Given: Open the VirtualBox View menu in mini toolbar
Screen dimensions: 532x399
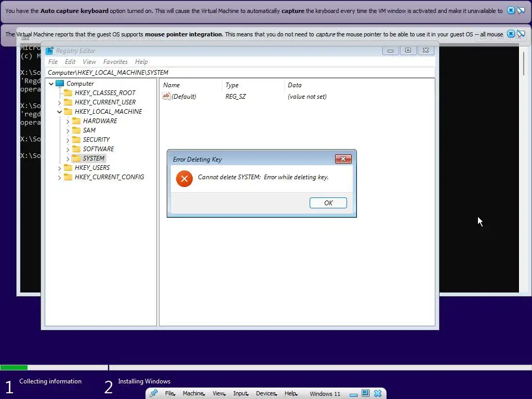Looking at the screenshot, I should 219,393.
